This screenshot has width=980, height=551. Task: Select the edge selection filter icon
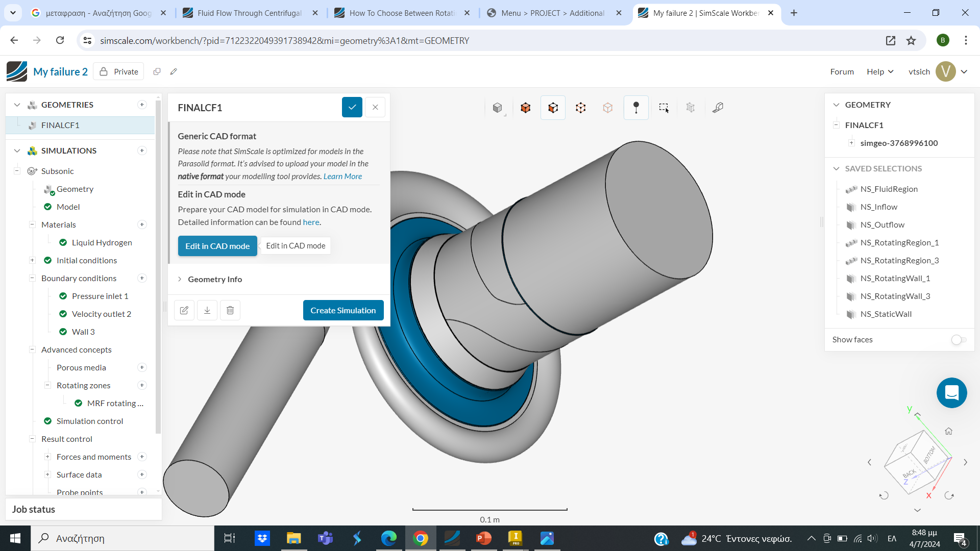click(580, 108)
